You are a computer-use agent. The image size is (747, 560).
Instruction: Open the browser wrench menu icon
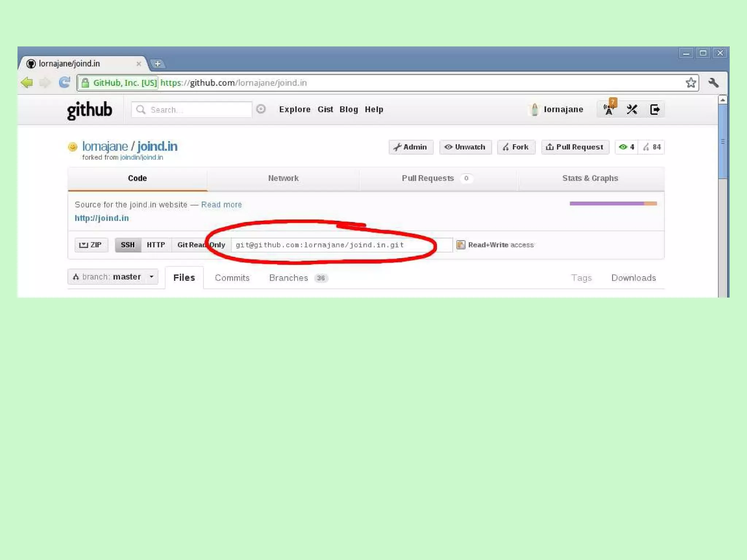(x=713, y=83)
